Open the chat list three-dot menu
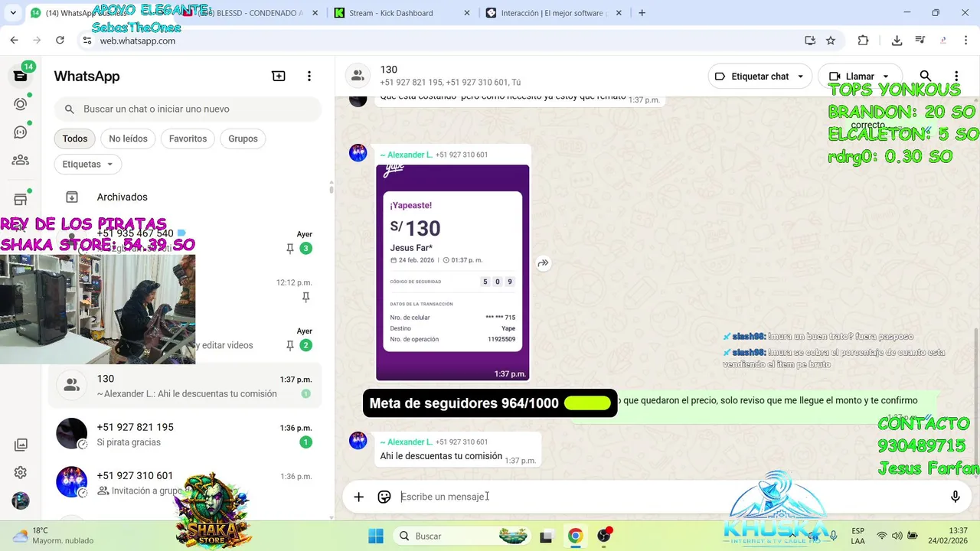The width and height of the screenshot is (980, 551). pos(309,76)
